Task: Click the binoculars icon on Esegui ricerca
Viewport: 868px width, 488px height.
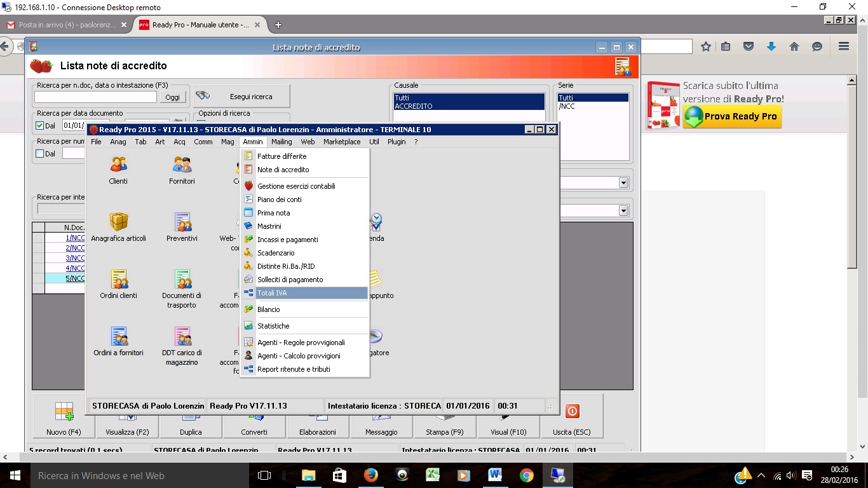Action: pyautogui.click(x=203, y=96)
